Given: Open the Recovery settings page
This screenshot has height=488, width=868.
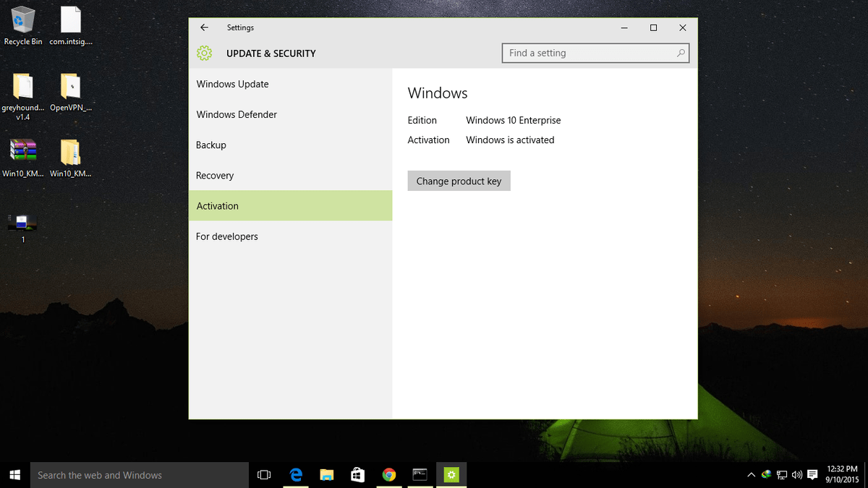Looking at the screenshot, I should click(x=214, y=175).
